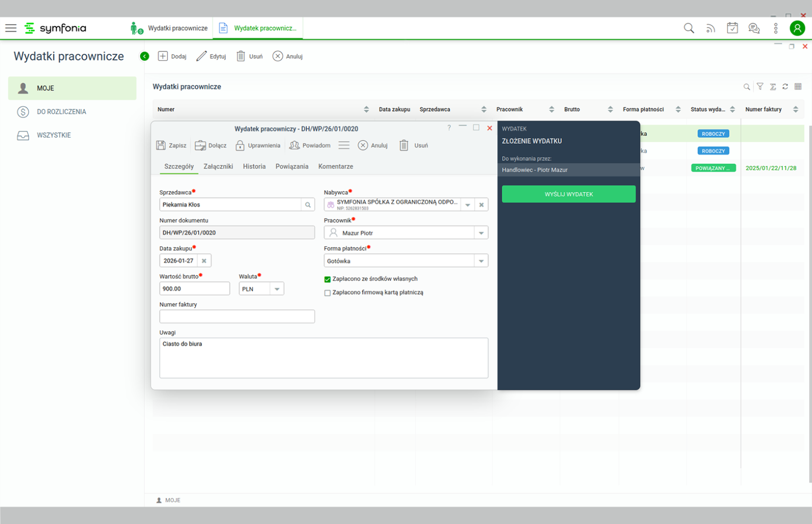Viewport: 812px width, 524px height.
Task: Save the expense with Zapisz
Action: pos(171,145)
